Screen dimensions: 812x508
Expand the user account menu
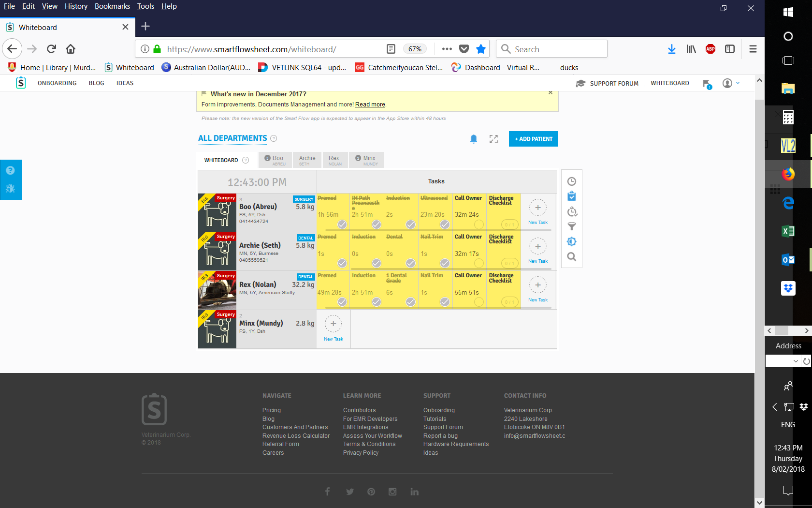[731, 83]
